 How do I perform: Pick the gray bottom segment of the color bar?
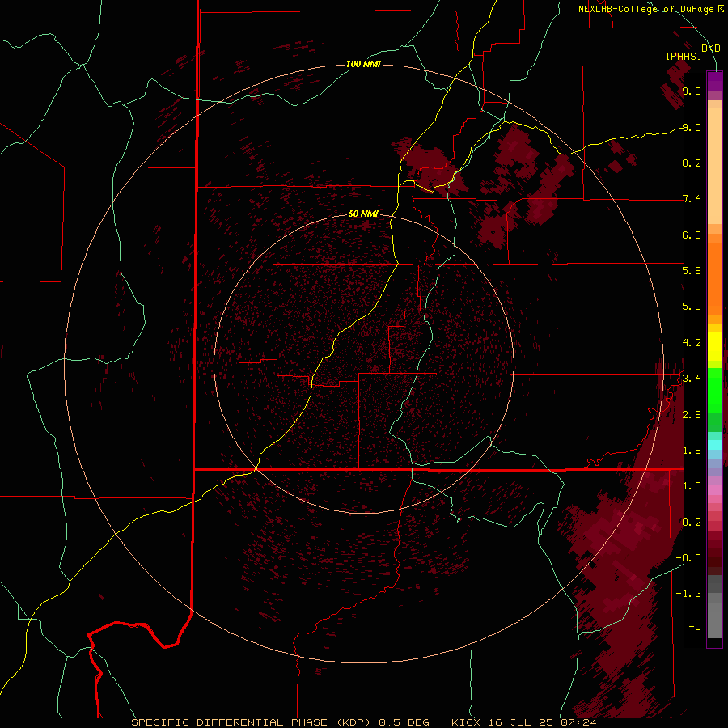[714, 620]
